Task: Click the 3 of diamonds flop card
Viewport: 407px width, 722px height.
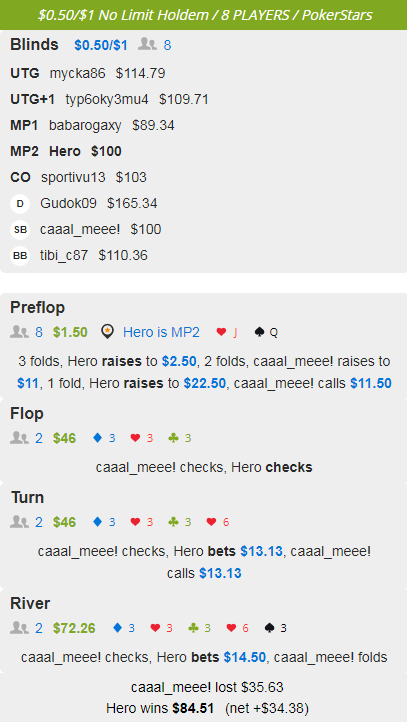Action: coord(104,438)
